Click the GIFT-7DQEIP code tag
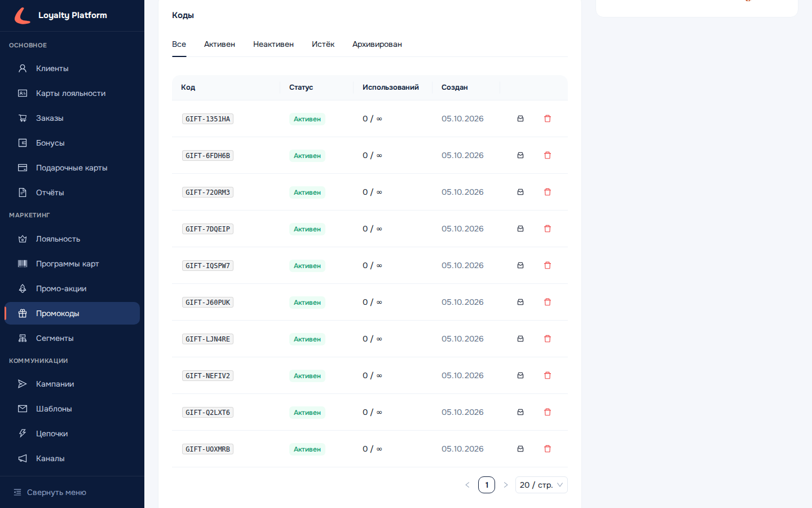The width and height of the screenshot is (812, 508). pos(208,229)
